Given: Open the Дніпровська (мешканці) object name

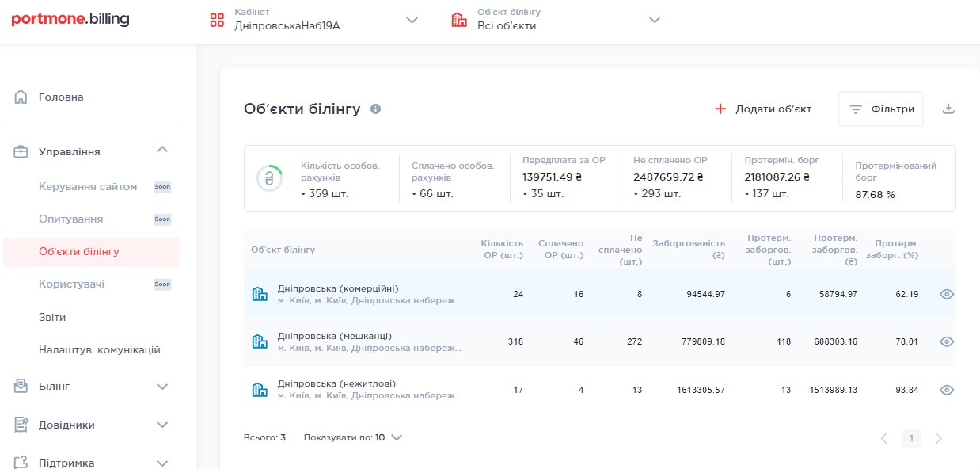Looking at the screenshot, I should coord(335,336).
